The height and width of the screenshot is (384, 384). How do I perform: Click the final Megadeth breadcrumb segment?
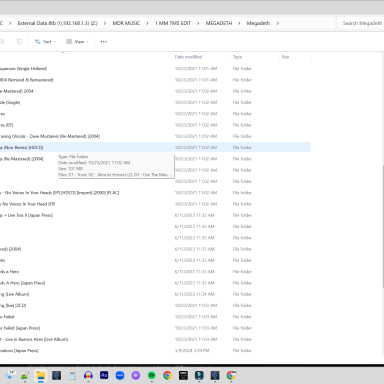(258, 23)
